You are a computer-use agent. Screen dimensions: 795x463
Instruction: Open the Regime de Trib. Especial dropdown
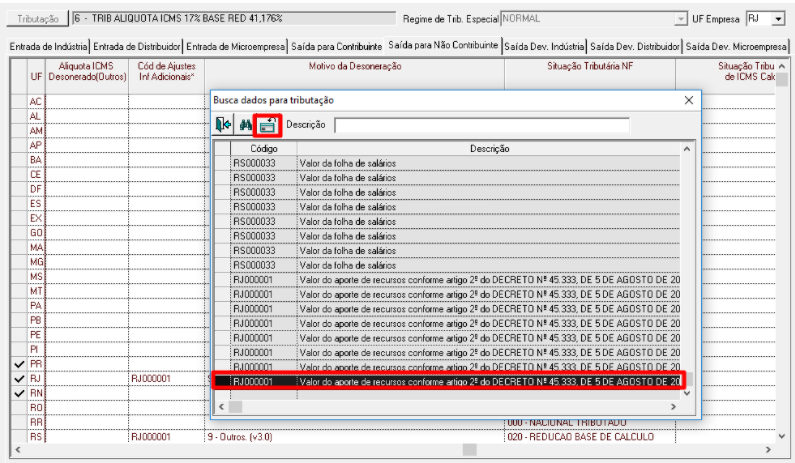(680, 19)
